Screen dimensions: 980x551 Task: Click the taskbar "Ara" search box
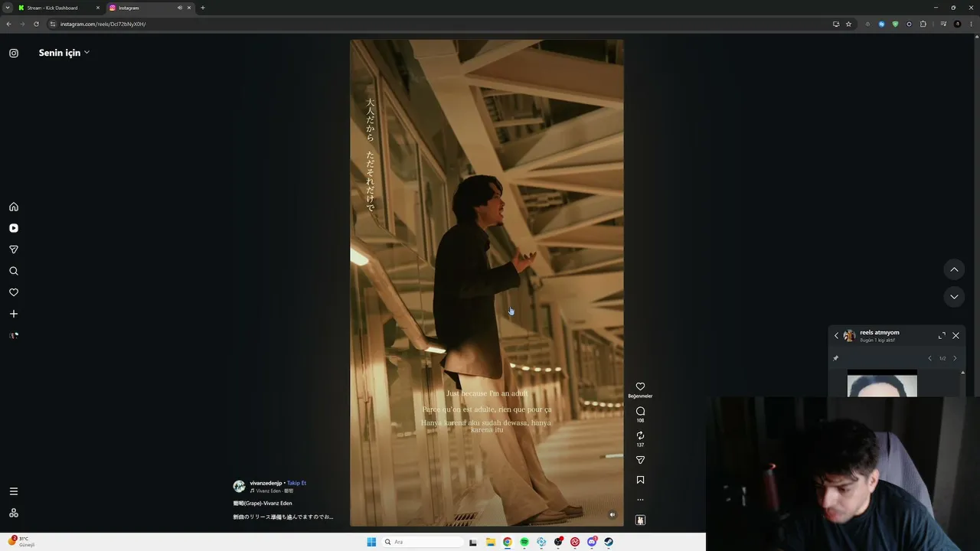423,542
